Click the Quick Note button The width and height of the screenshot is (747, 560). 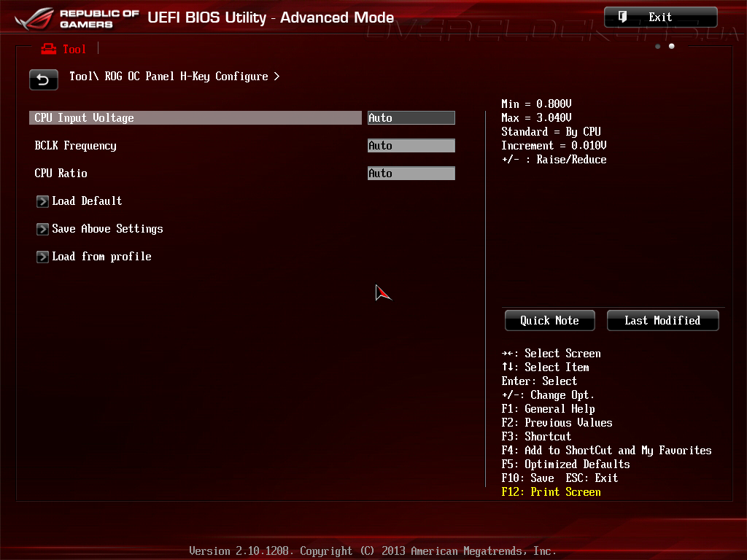[550, 321]
